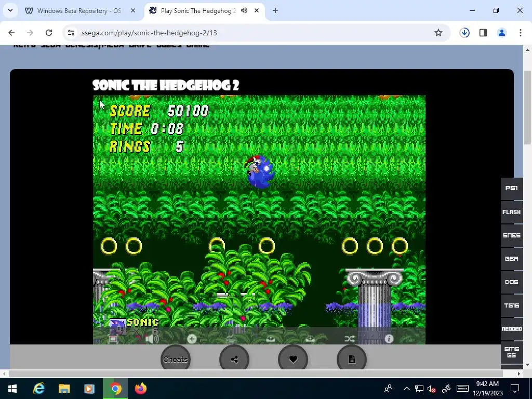Click the vertical scrollbar down arrow
532x399 pixels.
coord(528,365)
